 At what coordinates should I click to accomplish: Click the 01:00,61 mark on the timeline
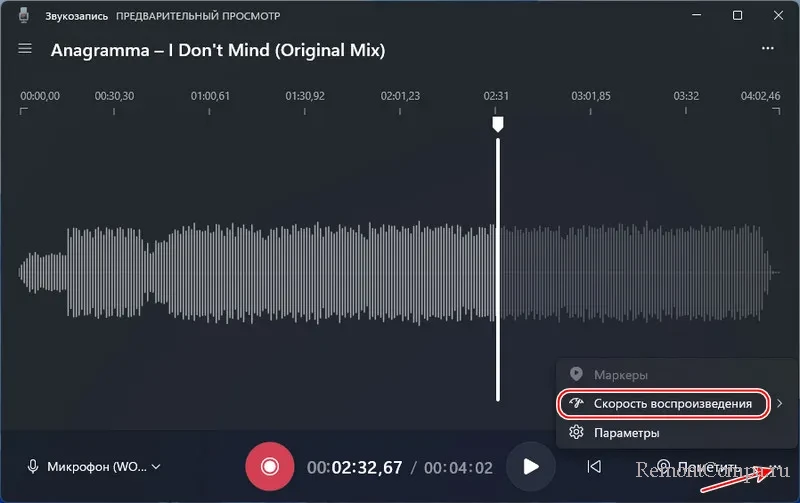pos(210,96)
